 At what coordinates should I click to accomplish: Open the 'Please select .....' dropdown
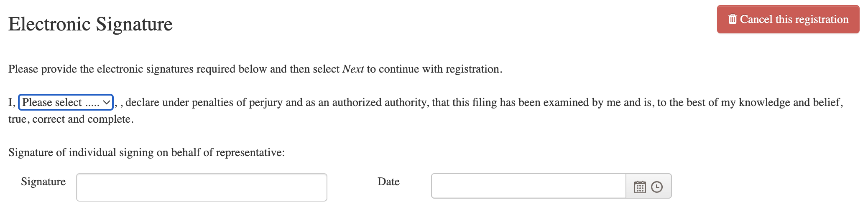66,102
